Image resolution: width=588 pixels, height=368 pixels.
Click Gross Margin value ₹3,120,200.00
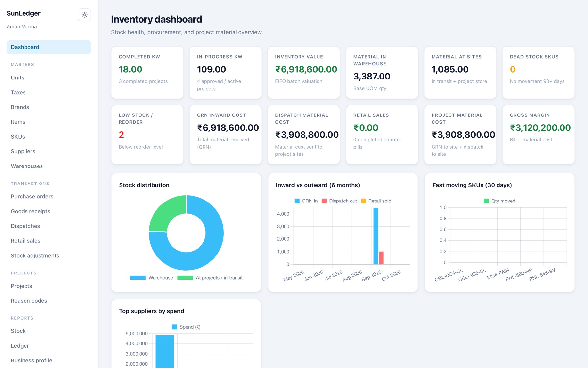click(540, 128)
